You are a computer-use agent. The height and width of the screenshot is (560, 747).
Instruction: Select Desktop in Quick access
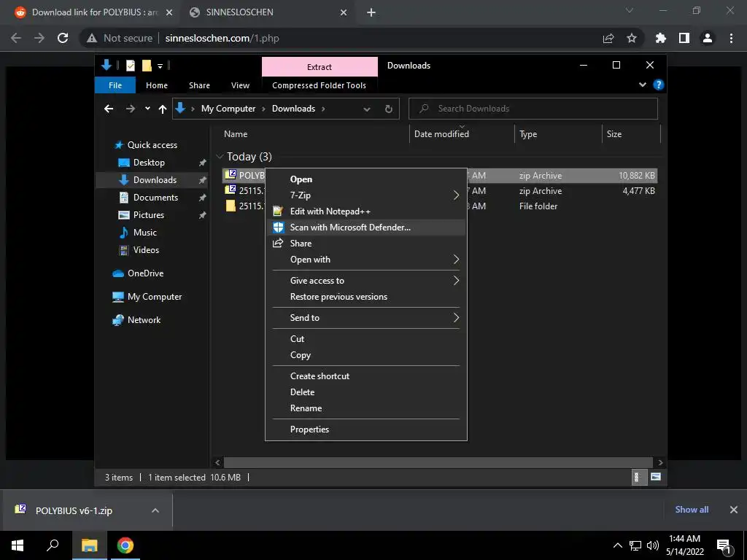pos(149,163)
